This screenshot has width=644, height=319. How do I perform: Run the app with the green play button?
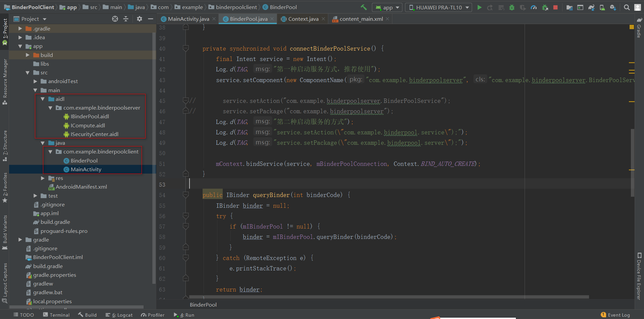point(479,7)
